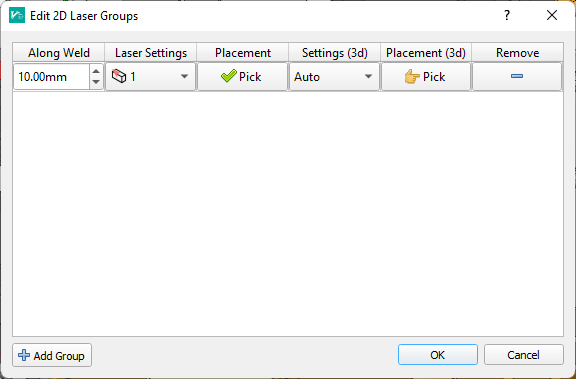Click the Remove column header

tap(517, 53)
